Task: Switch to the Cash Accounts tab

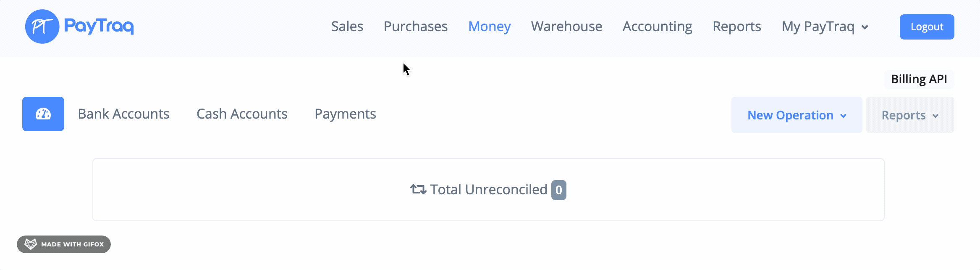Action: pyautogui.click(x=242, y=114)
